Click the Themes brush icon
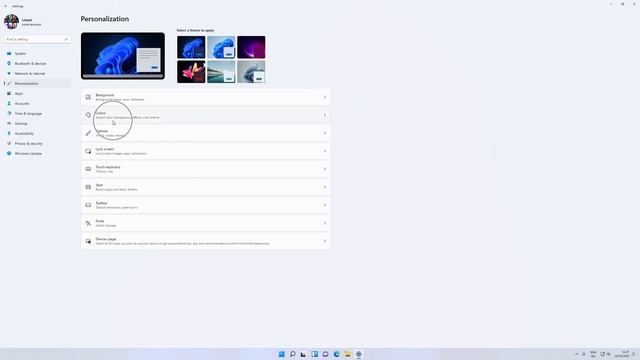 [88, 133]
